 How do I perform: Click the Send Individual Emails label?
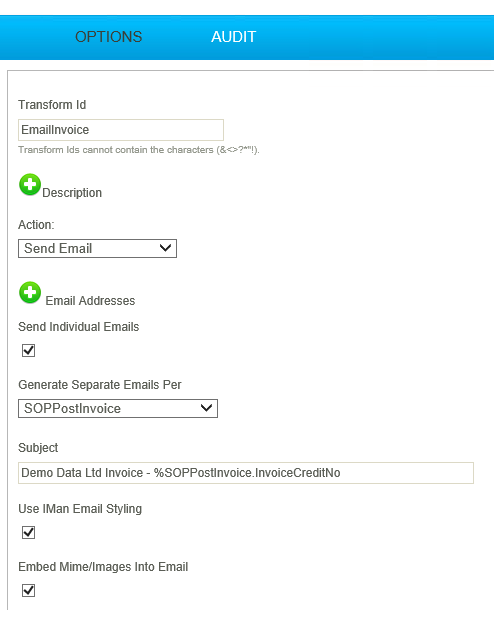[x=79, y=327]
